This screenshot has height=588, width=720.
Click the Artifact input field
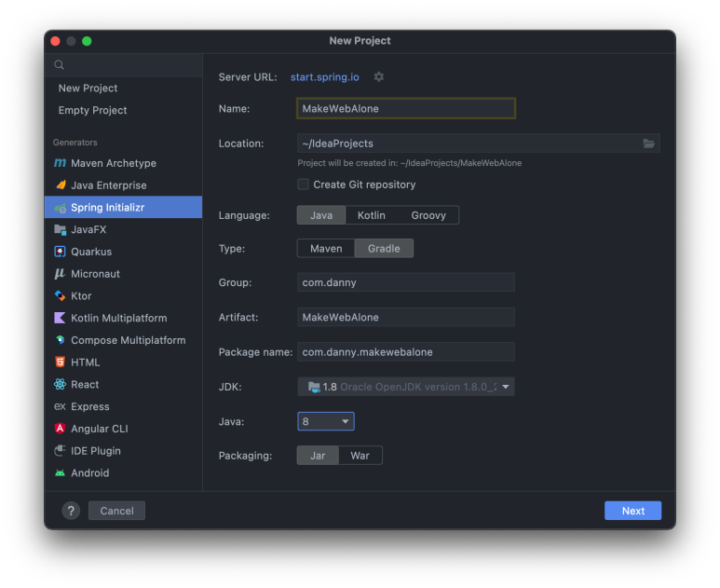tap(406, 317)
